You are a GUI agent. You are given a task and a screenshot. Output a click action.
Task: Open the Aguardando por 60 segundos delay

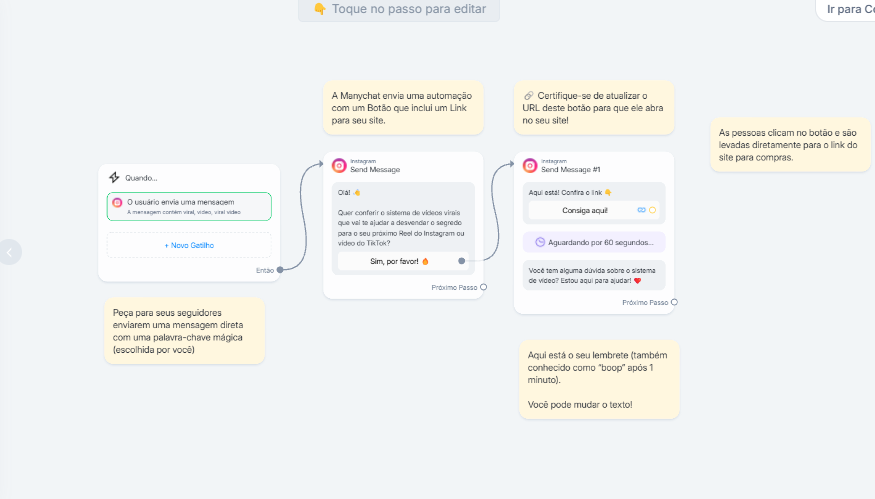tap(594, 242)
